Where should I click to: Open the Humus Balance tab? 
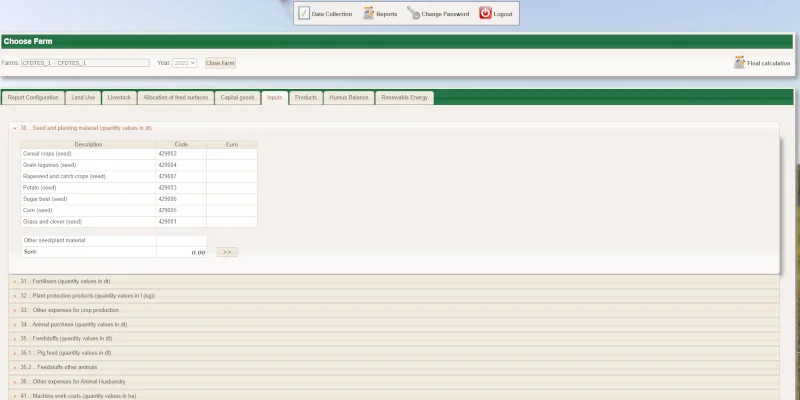coord(349,98)
